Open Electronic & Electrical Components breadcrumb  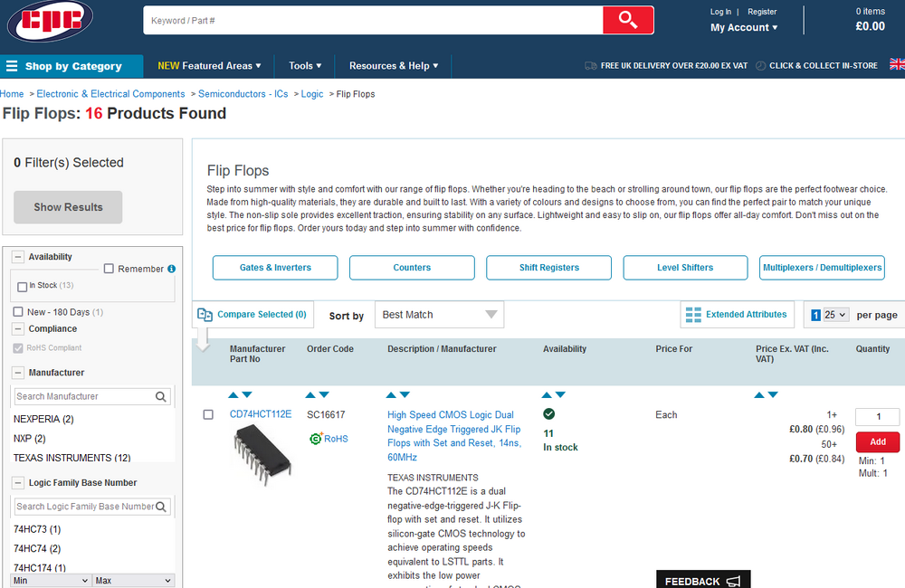[110, 94]
